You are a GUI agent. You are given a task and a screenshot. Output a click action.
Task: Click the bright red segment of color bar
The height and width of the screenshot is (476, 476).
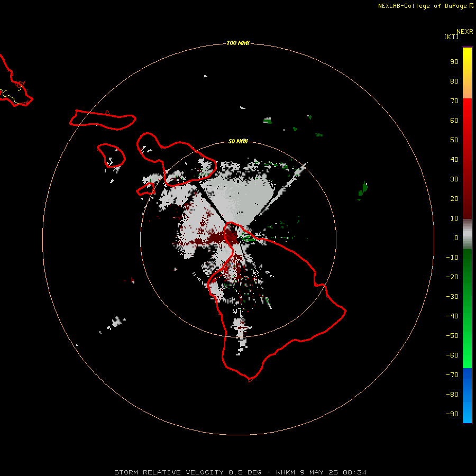click(x=467, y=109)
